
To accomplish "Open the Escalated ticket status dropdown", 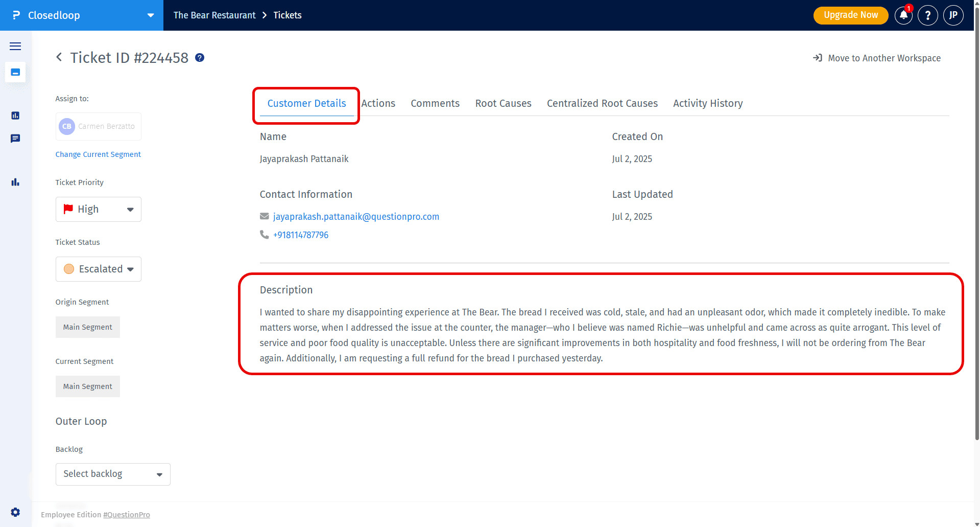I will tap(99, 269).
